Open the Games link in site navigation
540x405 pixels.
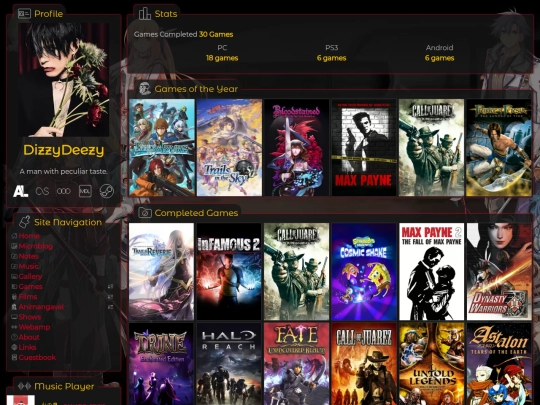coord(31,287)
